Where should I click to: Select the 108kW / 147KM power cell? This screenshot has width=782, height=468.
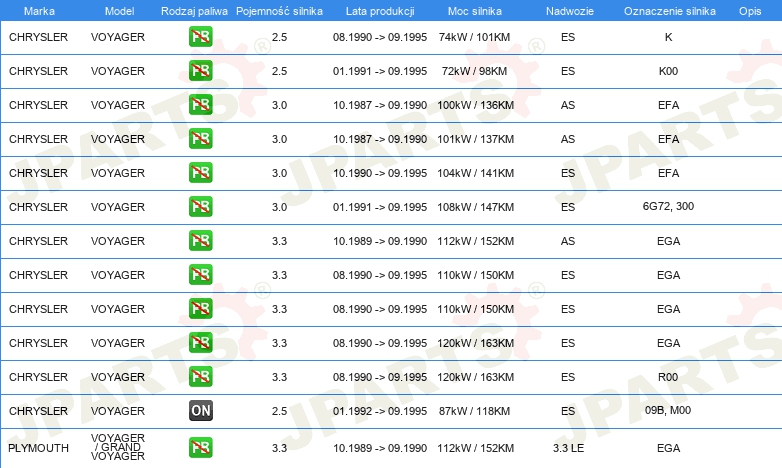click(475, 207)
